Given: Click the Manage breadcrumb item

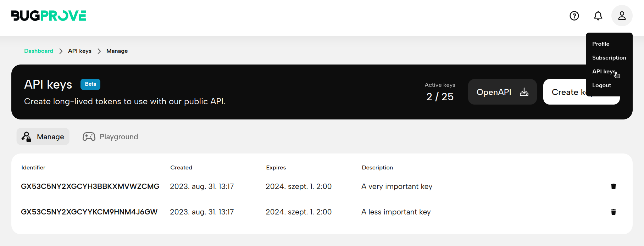Looking at the screenshot, I should click(117, 51).
